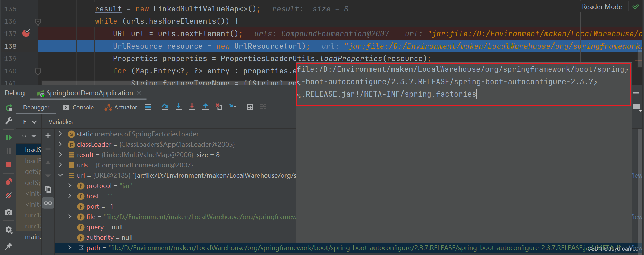Click the green inspection checkmark icon
This screenshot has height=255, width=644.
(x=635, y=7)
